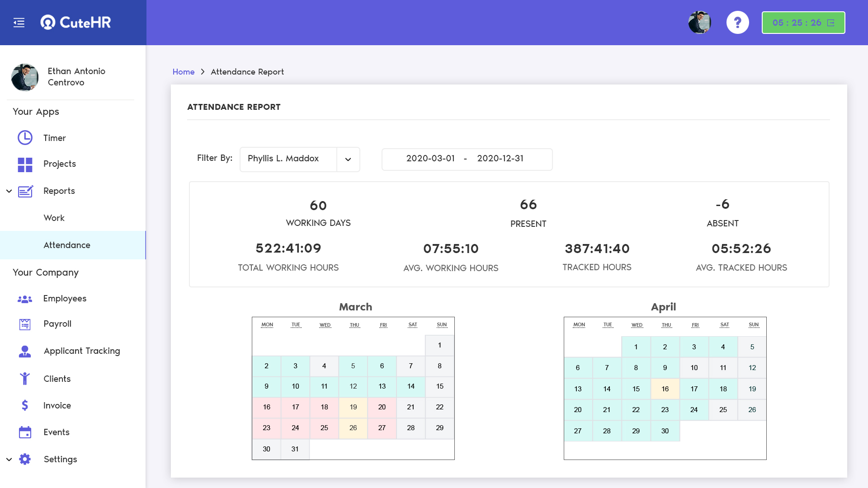
Task: Collapse the Reports menu chevron
Action: click(x=9, y=191)
